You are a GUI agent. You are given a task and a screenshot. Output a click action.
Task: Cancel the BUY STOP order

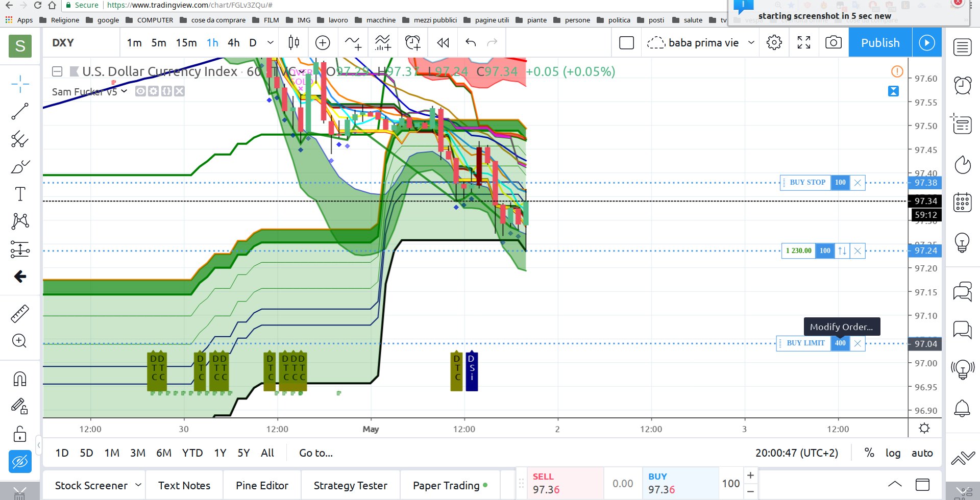[x=857, y=183]
